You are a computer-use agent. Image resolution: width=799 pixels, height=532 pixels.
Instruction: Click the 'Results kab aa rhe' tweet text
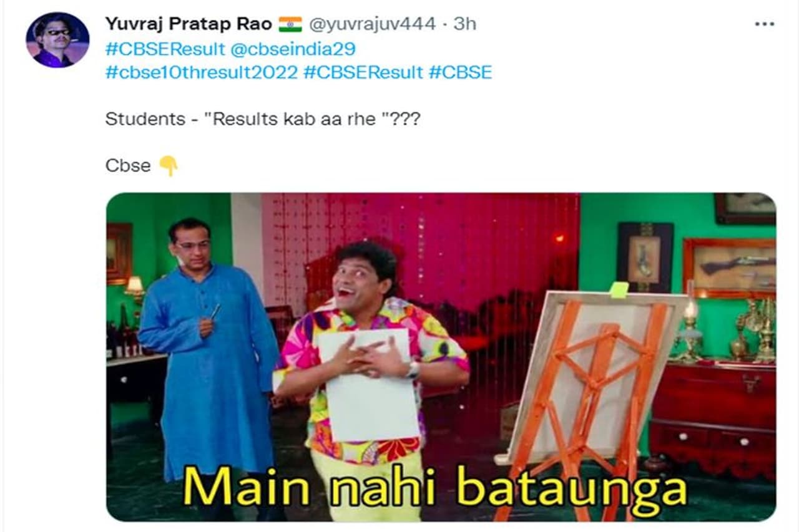coord(263,118)
